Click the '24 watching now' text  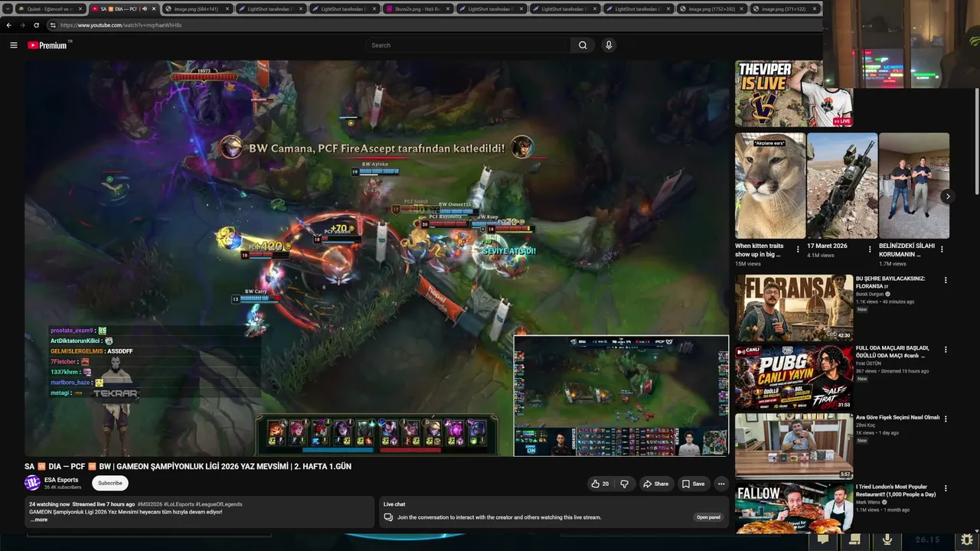[x=49, y=504]
